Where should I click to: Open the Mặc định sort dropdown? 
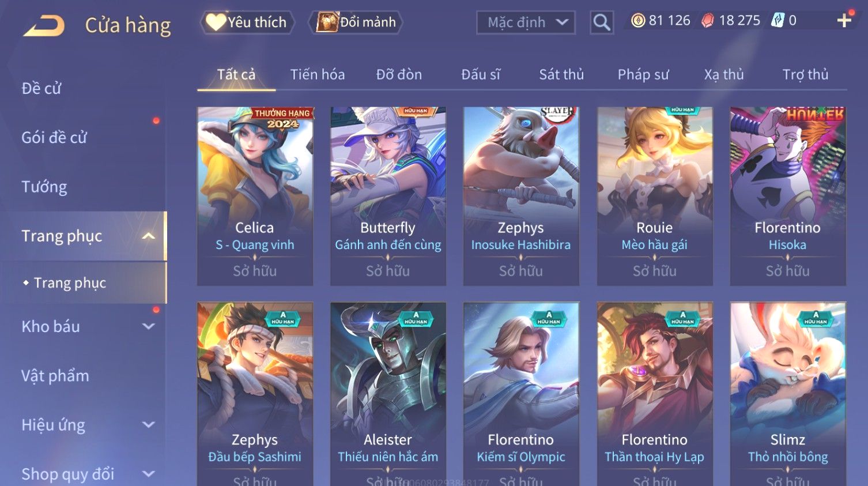[526, 22]
